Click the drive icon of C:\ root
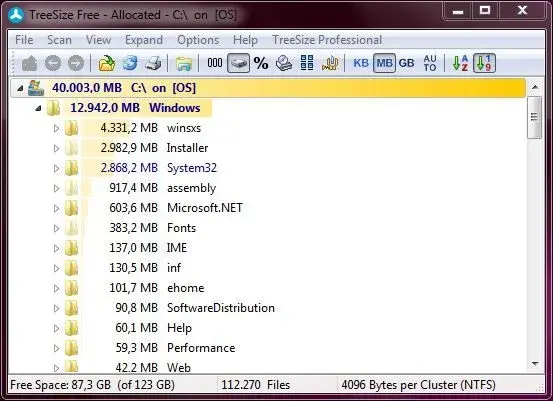553x401 pixels. point(36,88)
